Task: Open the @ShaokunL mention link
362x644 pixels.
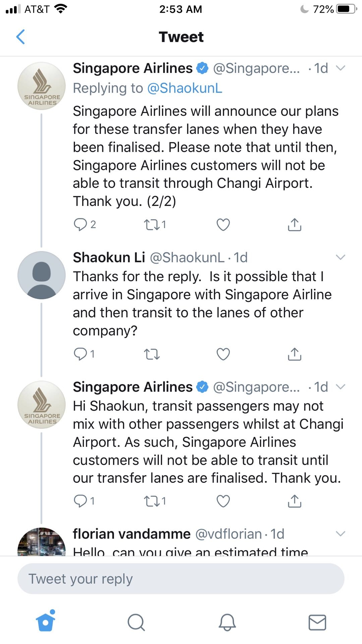Action: [x=184, y=88]
